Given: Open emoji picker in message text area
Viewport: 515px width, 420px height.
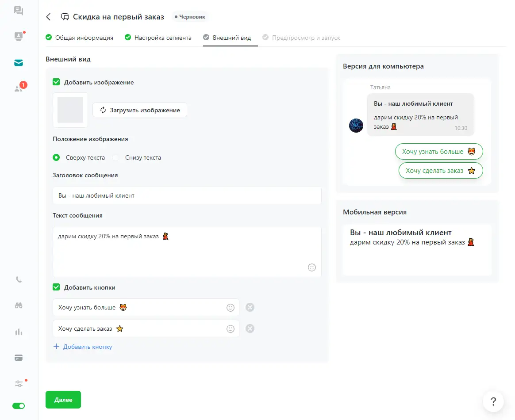Looking at the screenshot, I should [x=311, y=267].
